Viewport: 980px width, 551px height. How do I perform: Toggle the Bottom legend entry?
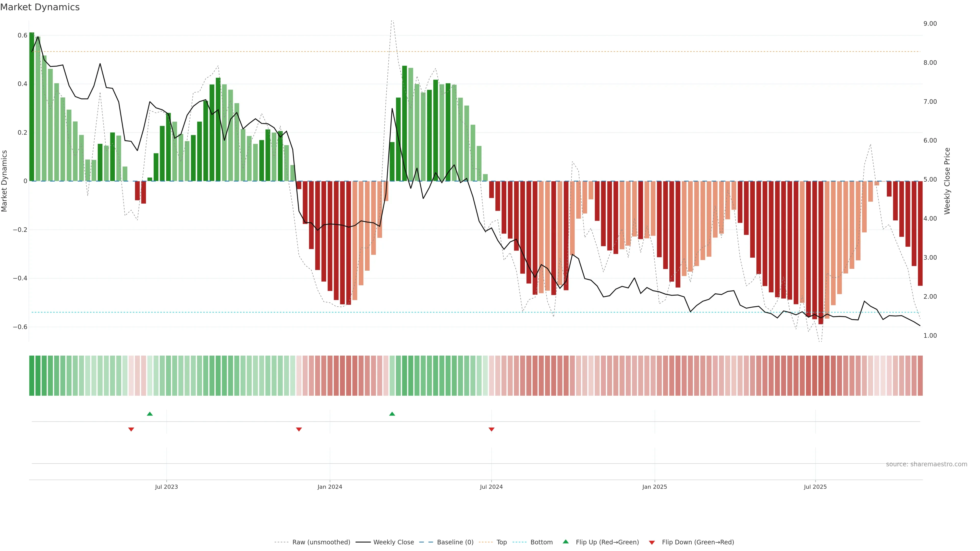coord(541,542)
